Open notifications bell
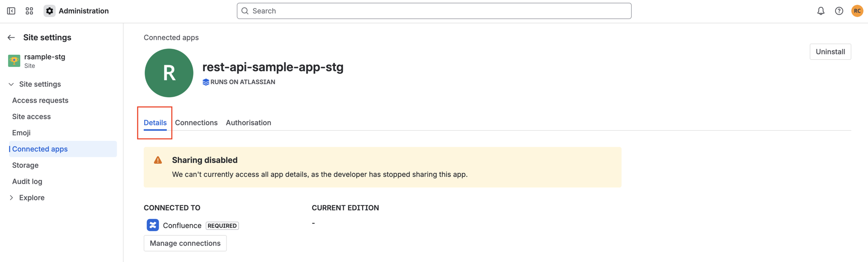 821,10
